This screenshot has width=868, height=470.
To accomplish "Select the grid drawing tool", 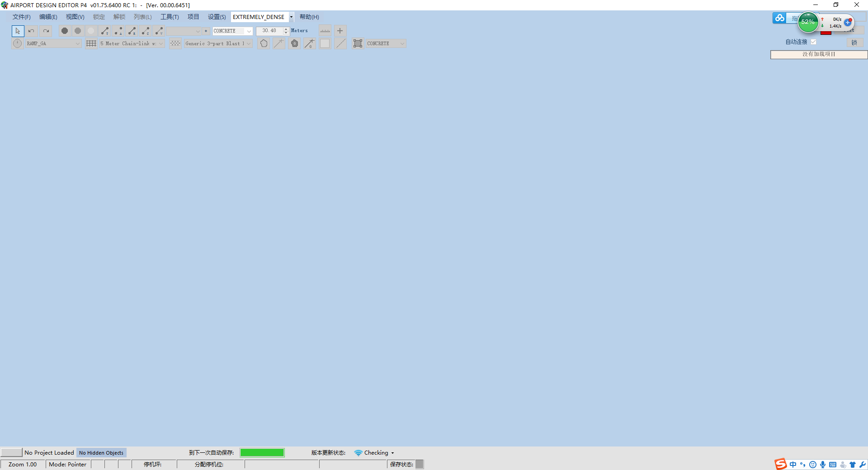I will [91, 43].
